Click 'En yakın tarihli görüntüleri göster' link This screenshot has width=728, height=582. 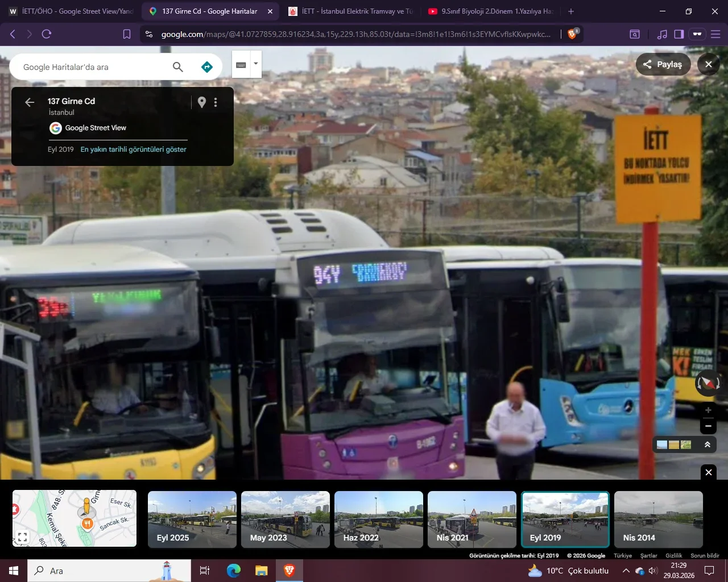133,149
